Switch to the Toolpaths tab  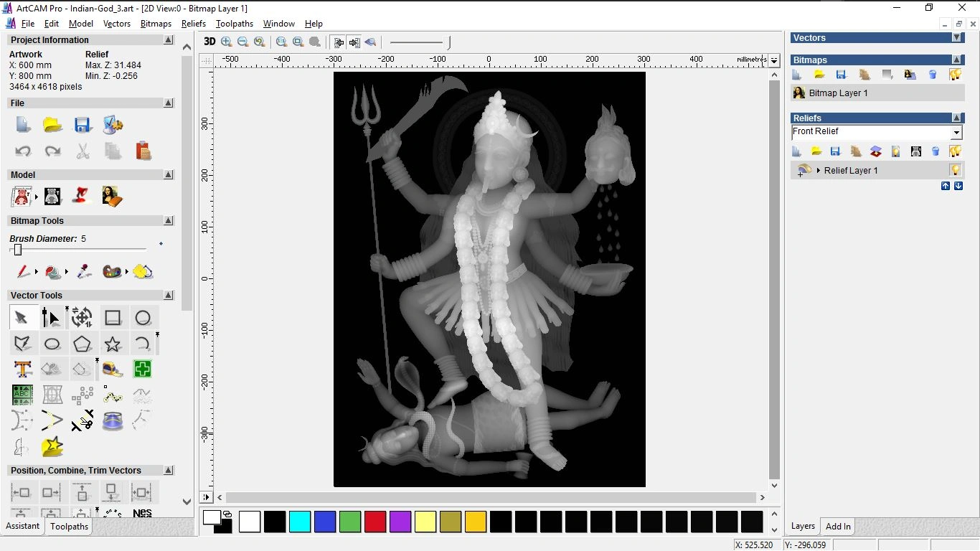pos(69,526)
